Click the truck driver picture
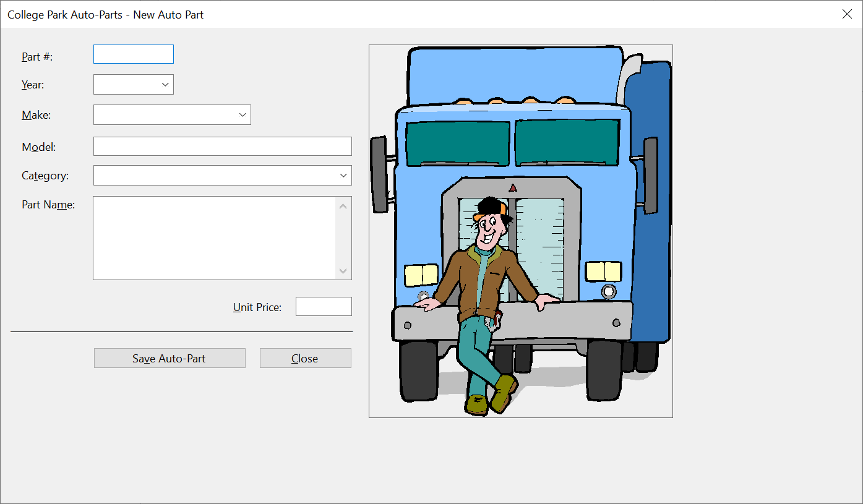Screen dimensions: 863x504 coord(521,231)
